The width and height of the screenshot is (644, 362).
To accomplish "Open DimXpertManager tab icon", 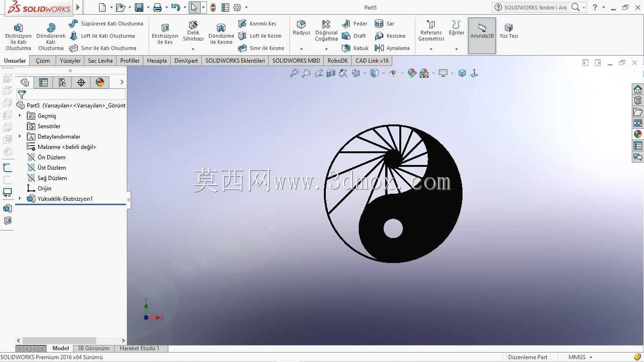I will pyautogui.click(x=81, y=82).
